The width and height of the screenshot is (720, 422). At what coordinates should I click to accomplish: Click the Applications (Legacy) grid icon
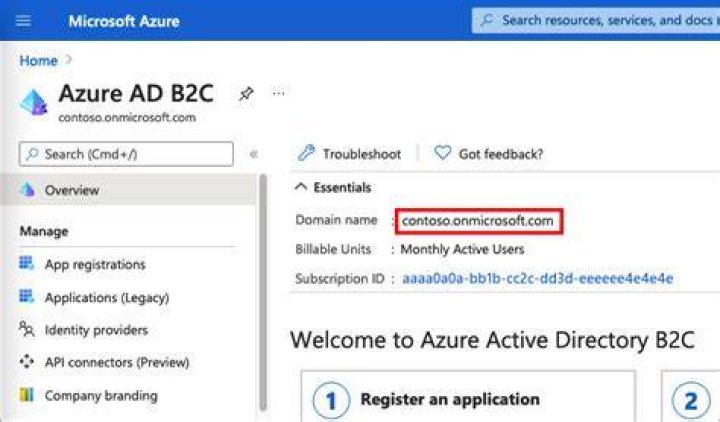tap(26, 296)
